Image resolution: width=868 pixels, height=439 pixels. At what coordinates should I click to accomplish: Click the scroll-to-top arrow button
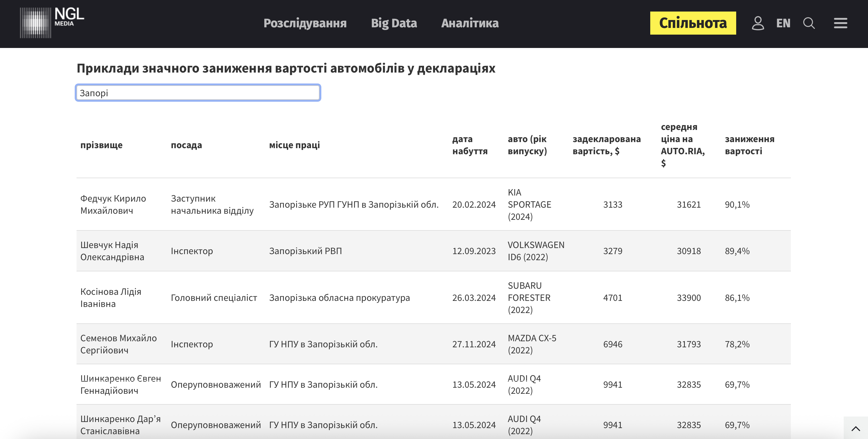coord(855,428)
